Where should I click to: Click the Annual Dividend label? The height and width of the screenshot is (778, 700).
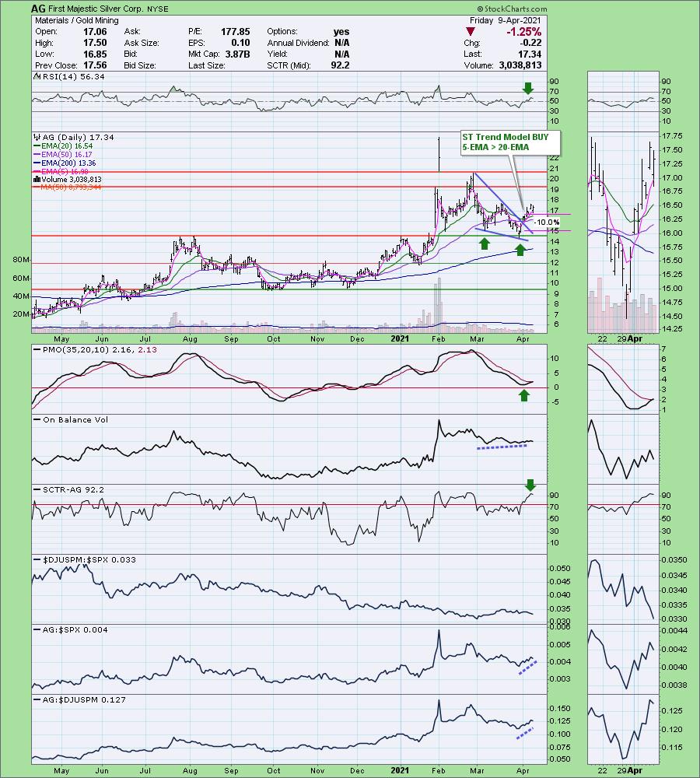coord(298,43)
